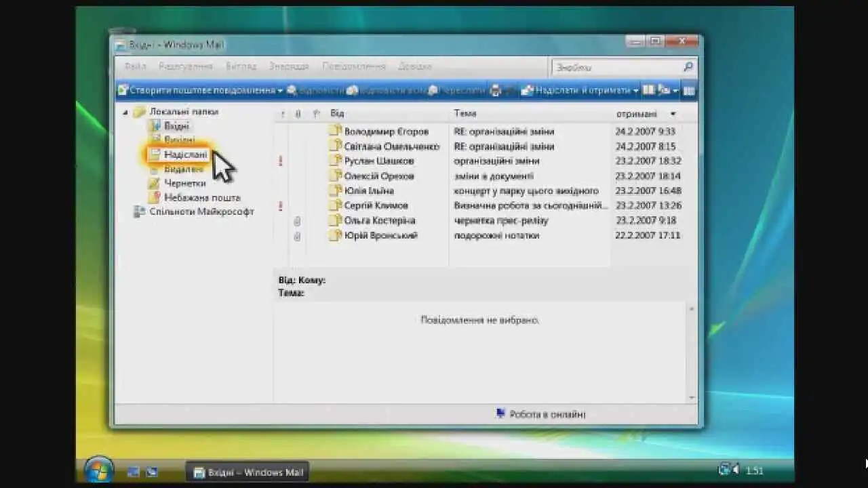The width and height of the screenshot is (868, 488).
Task: Click the Send/Receive (Надіслати й отримати) button
Action: pyautogui.click(x=576, y=90)
